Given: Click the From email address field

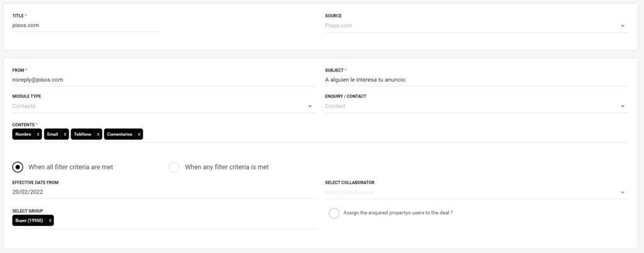Looking at the screenshot, I should click(164, 80).
